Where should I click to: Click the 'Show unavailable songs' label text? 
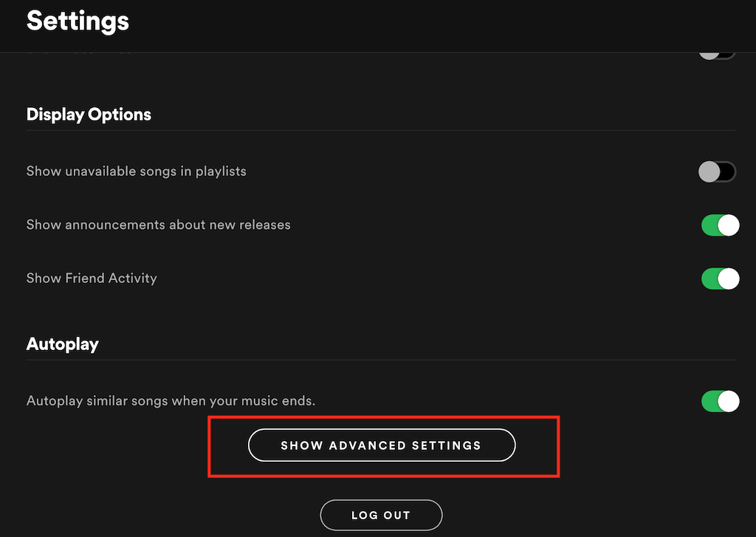pos(136,171)
